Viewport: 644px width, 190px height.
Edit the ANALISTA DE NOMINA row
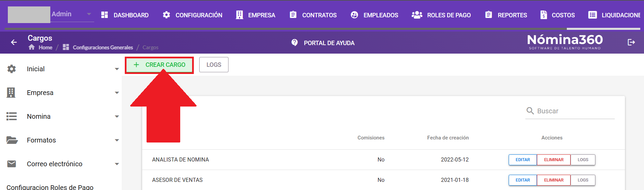[523, 160]
